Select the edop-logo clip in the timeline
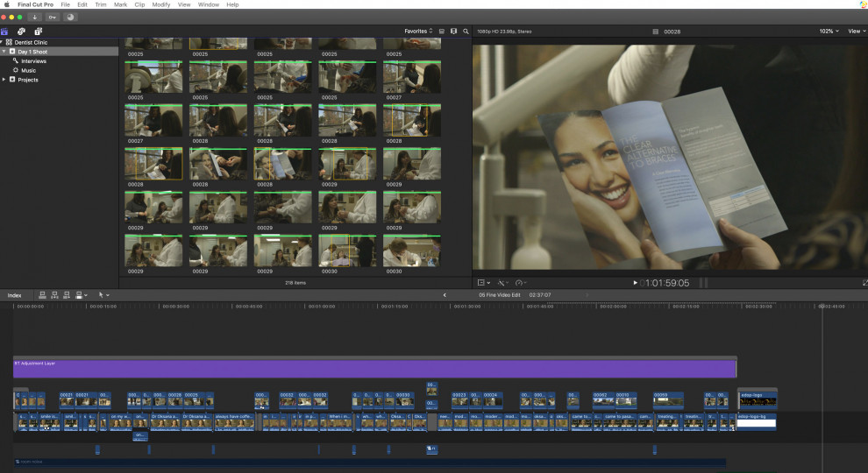Screen dimensions: 868x473 coord(758,399)
